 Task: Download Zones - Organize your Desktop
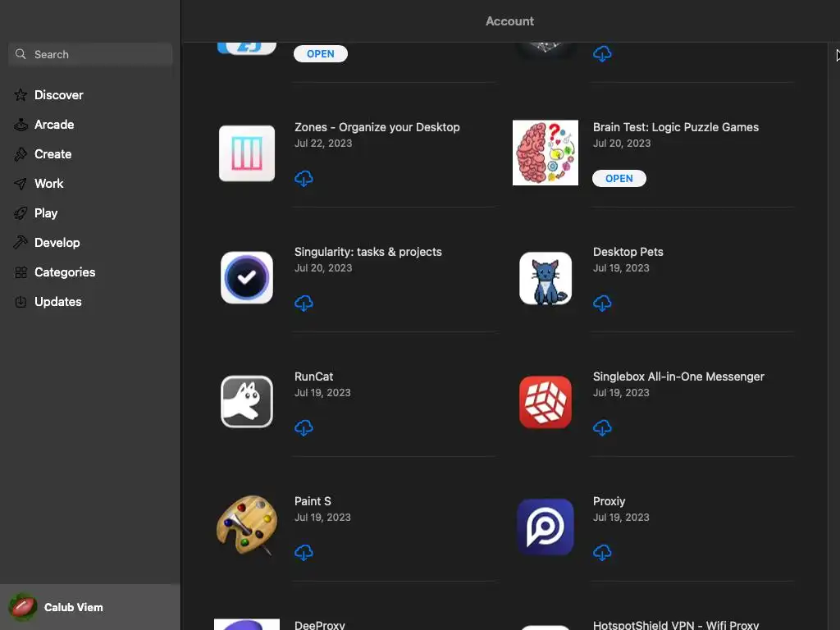coord(304,178)
